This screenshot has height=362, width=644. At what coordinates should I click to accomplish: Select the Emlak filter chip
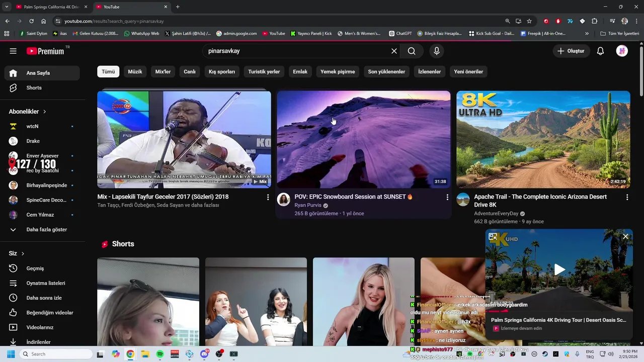click(300, 71)
